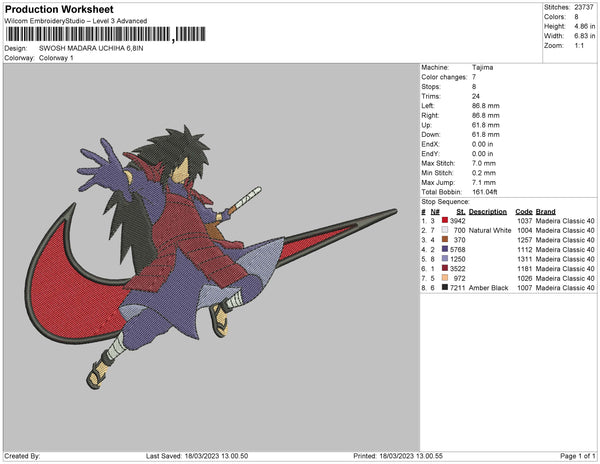Click thread code 1007
The image size is (600, 464).
pyautogui.click(x=525, y=288)
